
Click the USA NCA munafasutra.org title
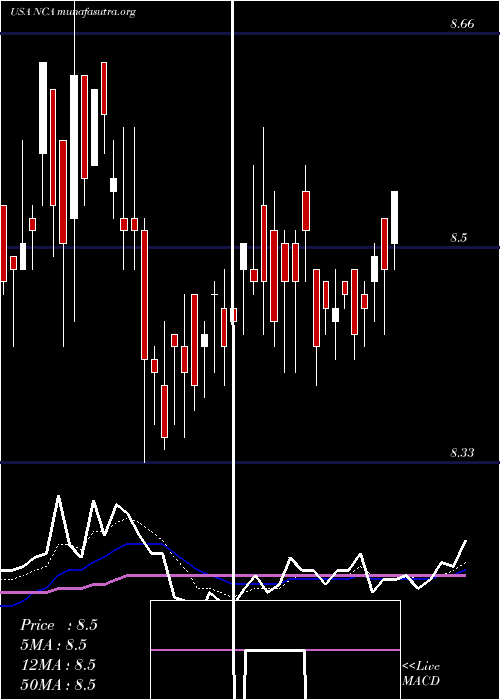tap(73, 12)
